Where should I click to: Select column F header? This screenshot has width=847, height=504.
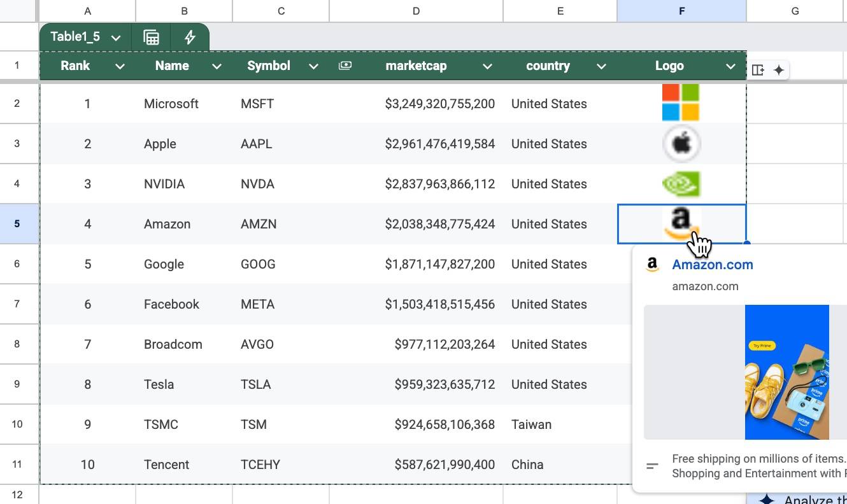pos(681,11)
